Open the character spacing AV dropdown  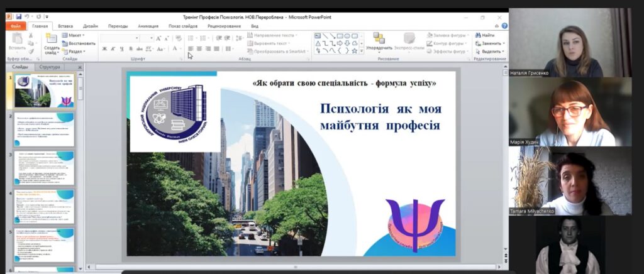149,49
